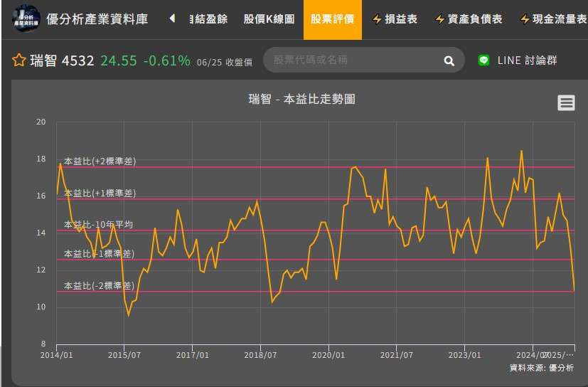Click the 2021/07 axis label

pyautogui.click(x=396, y=355)
